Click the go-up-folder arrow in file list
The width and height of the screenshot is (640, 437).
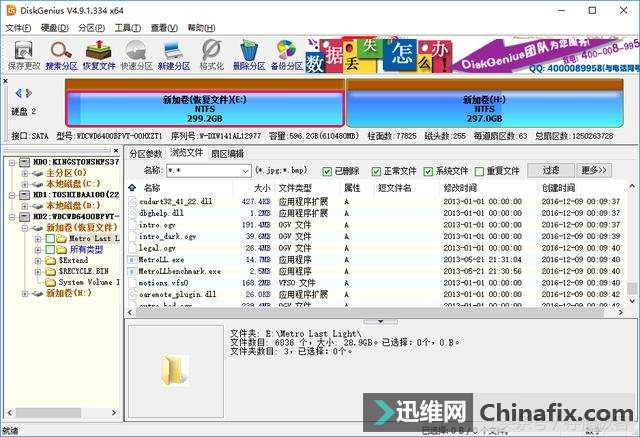coord(132,188)
